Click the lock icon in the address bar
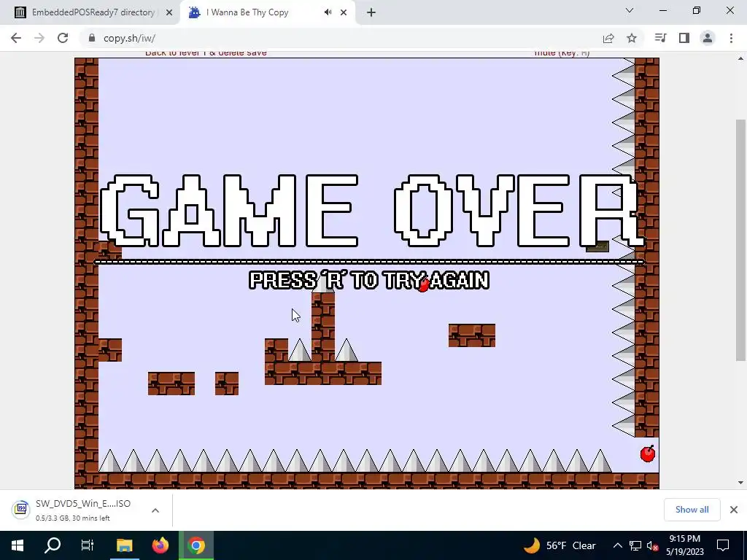747x560 pixels. point(92,38)
